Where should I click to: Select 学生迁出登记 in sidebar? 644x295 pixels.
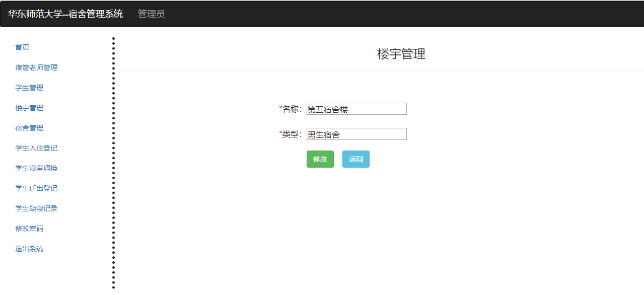point(36,188)
